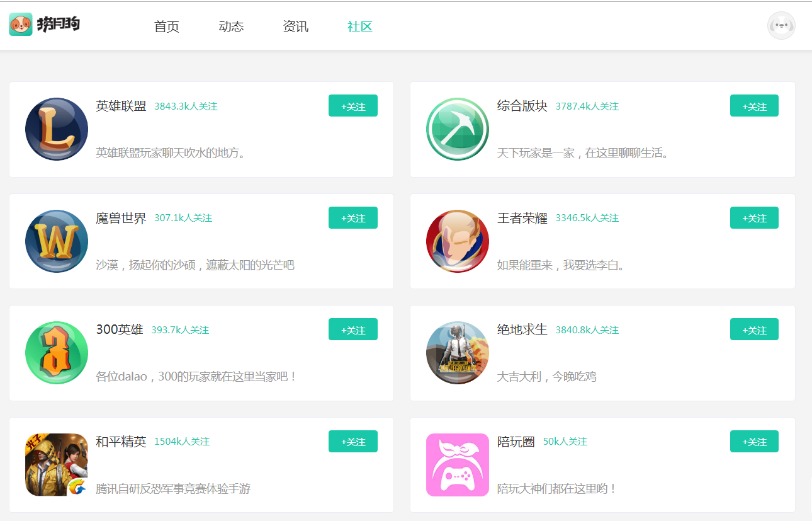Image resolution: width=812 pixels, height=521 pixels.
Task: Follow 王者荣耀 with +关注 button
Action: point(754,217)
